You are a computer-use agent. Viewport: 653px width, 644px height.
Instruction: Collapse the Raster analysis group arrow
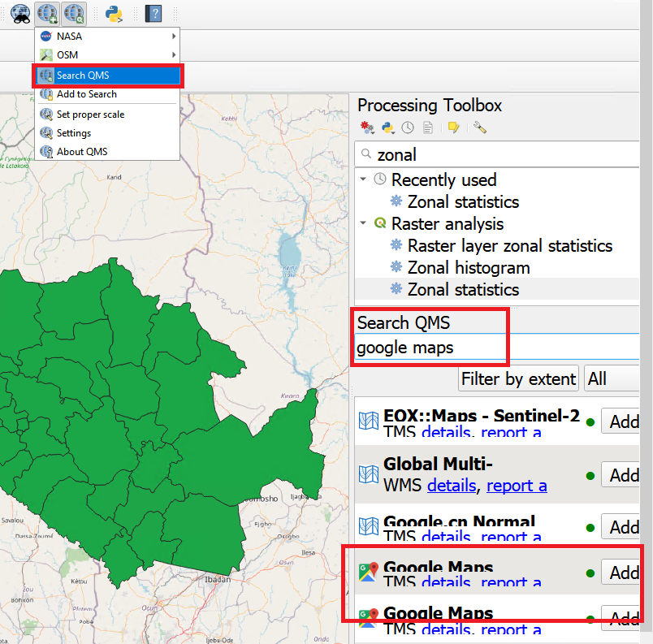point(363,223)
